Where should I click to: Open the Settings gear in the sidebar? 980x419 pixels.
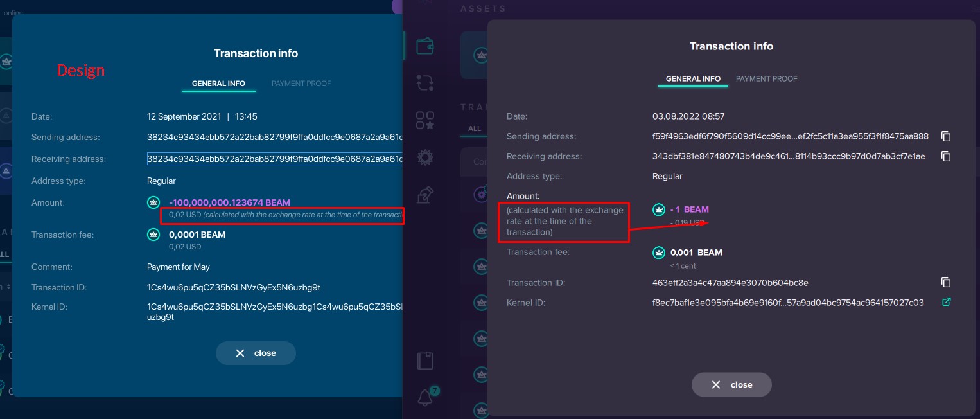point(424,157)
